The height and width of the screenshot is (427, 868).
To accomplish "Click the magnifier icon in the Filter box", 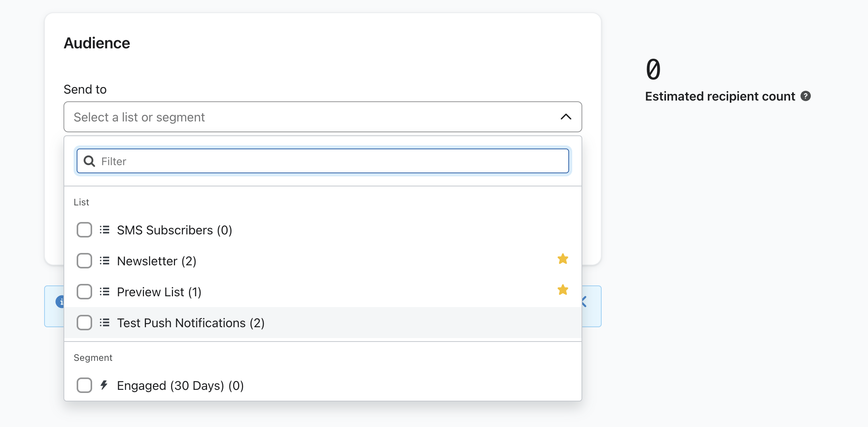I will click(x=89, y=161).
